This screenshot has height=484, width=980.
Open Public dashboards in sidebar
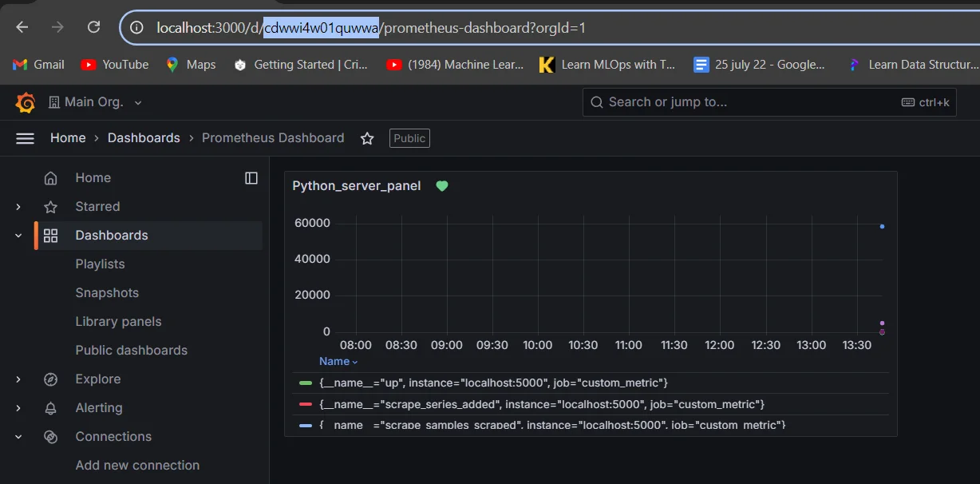[x=132, y=351]
